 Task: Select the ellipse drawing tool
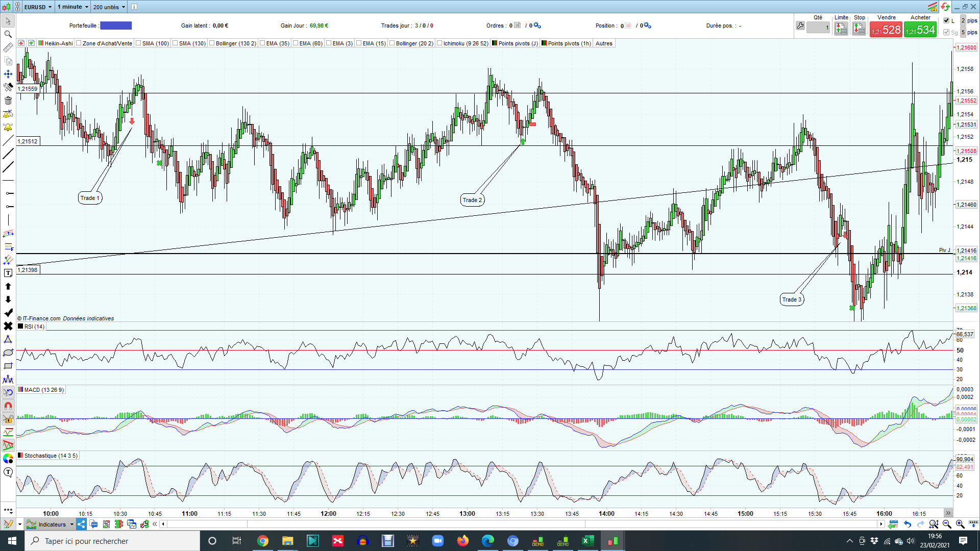tap(8, 353)
